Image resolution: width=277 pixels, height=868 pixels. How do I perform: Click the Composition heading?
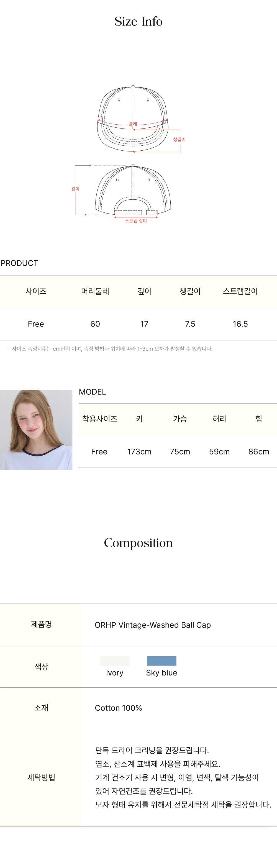coord(138,543)
